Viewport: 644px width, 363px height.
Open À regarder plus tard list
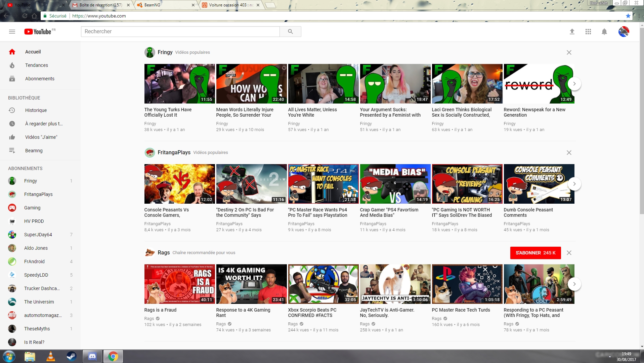[40, 124]
